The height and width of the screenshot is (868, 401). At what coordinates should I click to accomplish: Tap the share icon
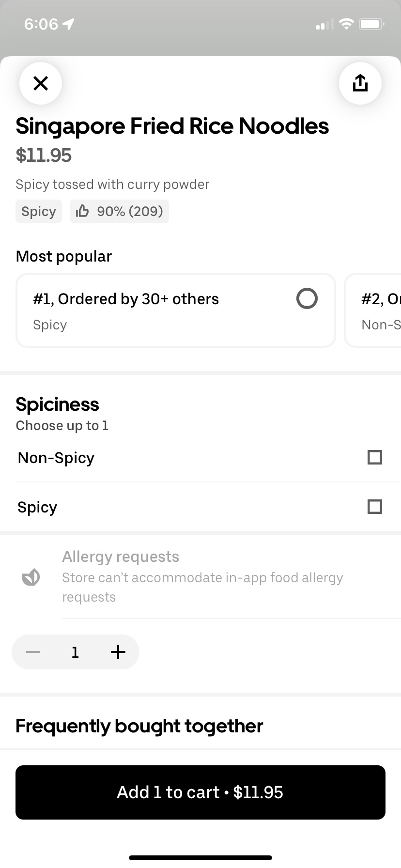360,83
